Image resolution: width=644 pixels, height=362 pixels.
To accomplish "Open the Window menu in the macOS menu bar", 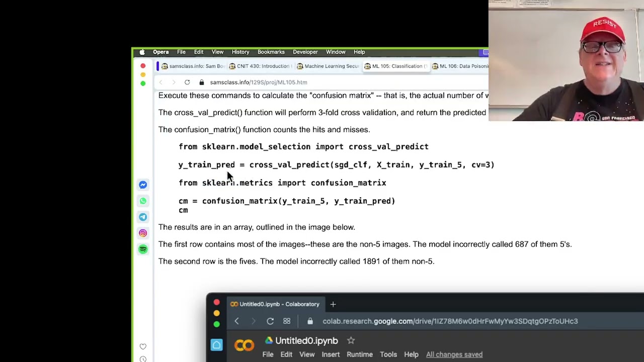I will point(336,52).
